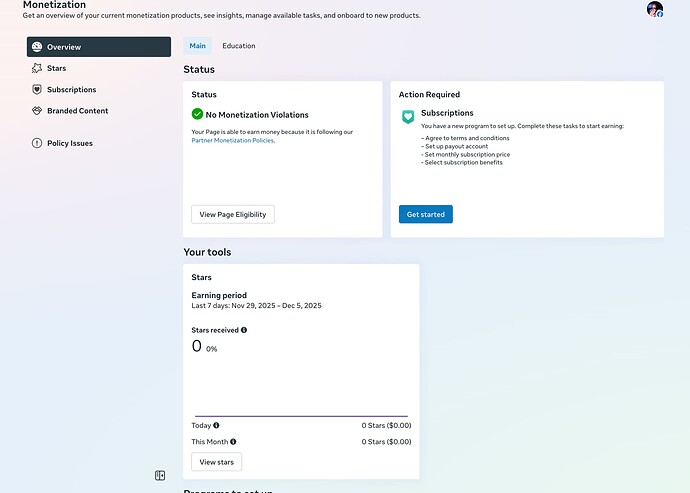The image size is (690, 493).
Task: Click the purple line in the Stars chart
Action: click(300, 416)
